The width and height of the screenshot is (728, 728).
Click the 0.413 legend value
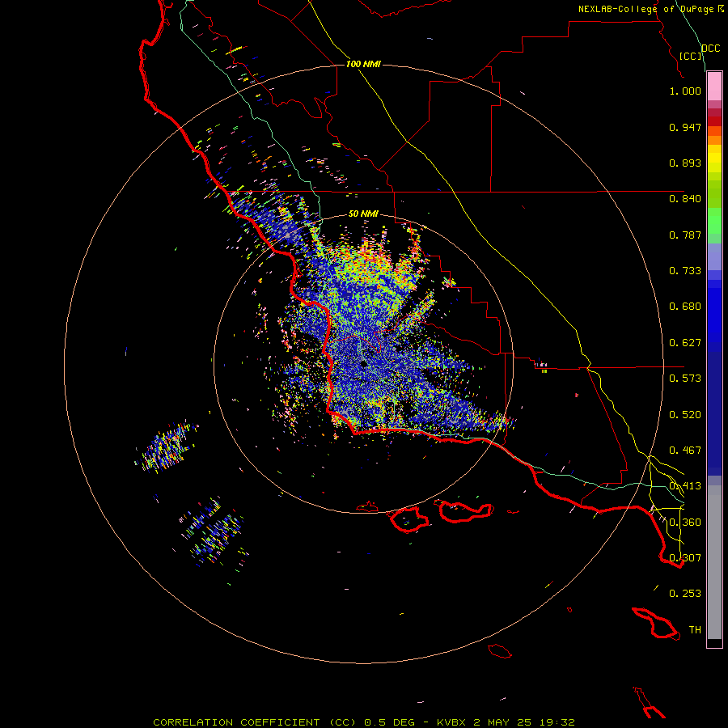point(685,486)
